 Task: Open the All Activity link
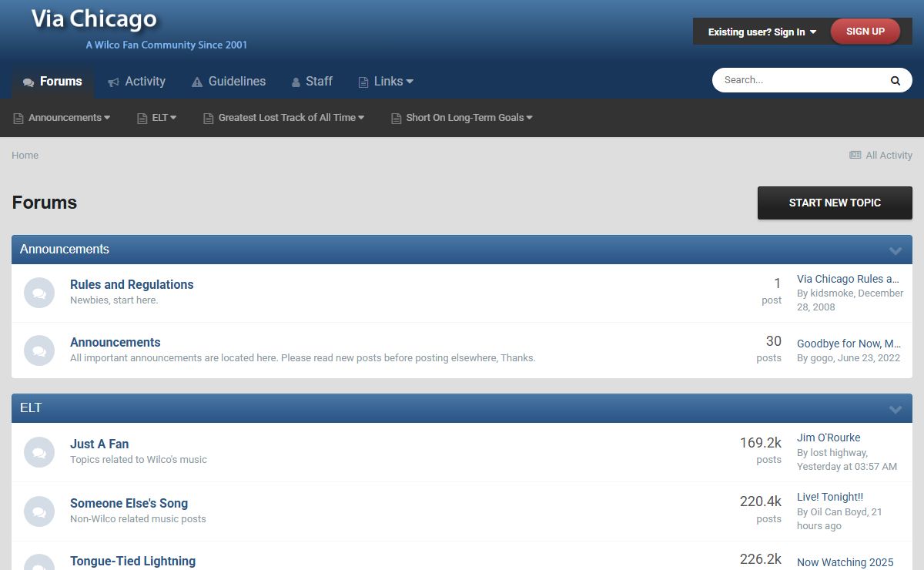881,155
